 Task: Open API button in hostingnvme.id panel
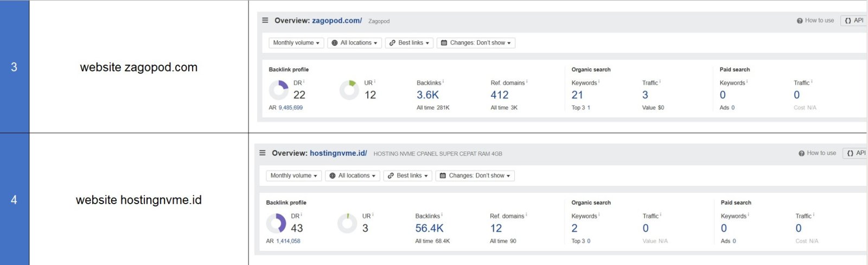[856, 153]
